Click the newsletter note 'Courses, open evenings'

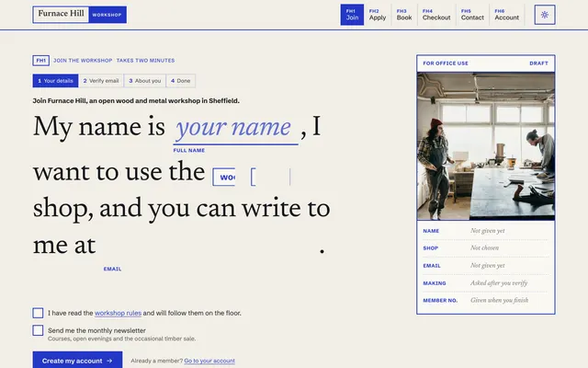click(x=121, y=339)
